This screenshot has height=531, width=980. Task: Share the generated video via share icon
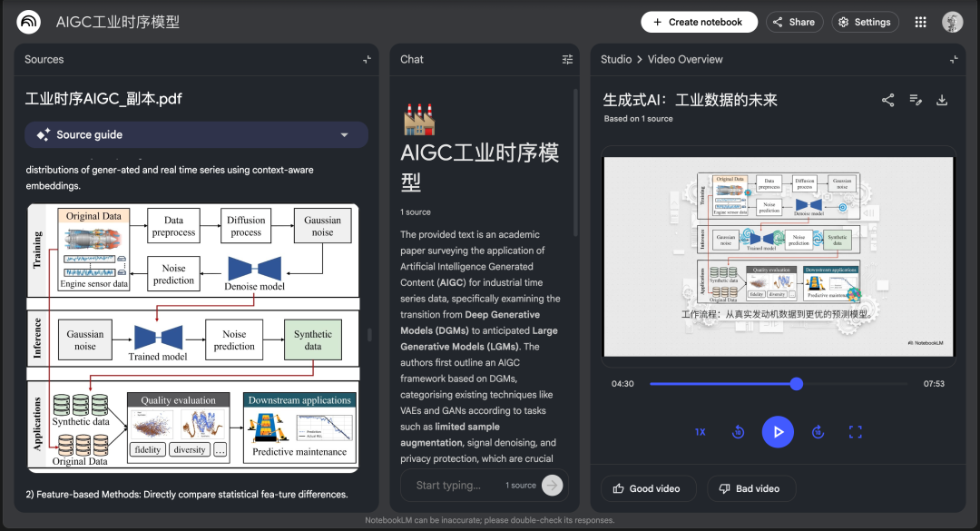[x=887, y=102]
